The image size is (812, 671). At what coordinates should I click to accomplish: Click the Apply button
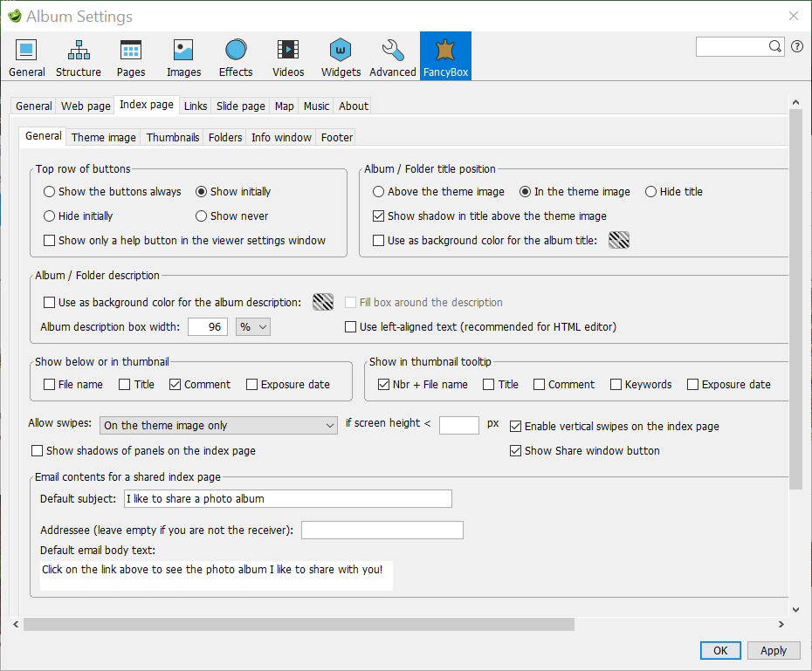pyautogui.click(x=774, y=650)
